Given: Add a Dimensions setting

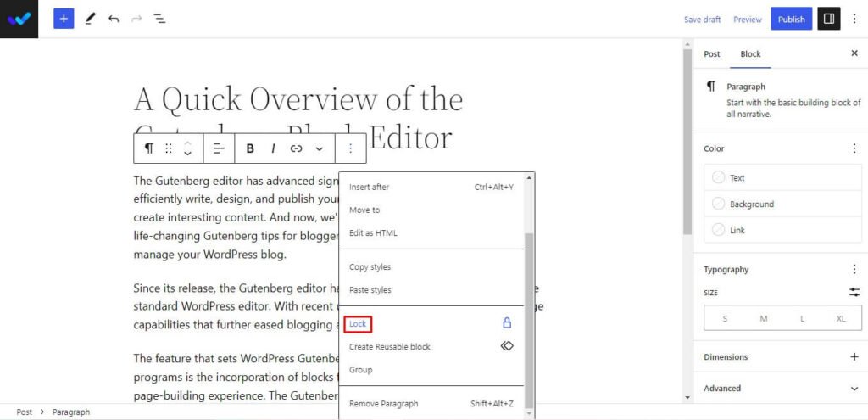Looking at the screenshot, I should [x=854, y=357].
